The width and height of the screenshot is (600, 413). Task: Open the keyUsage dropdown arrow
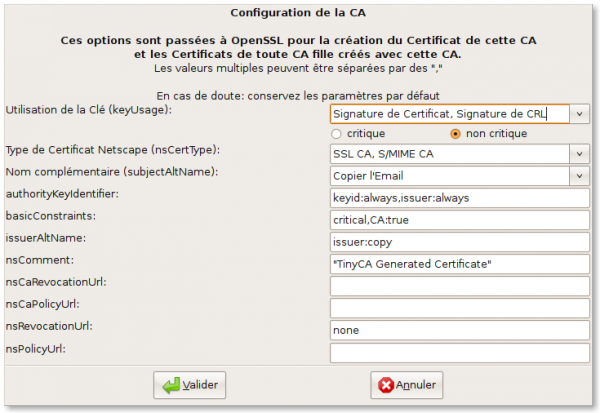(580, 114)
